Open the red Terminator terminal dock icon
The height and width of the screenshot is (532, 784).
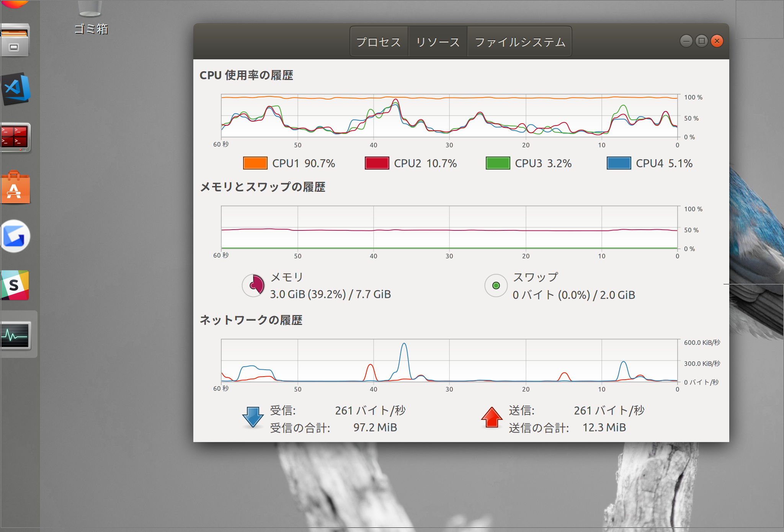(15, 137)
